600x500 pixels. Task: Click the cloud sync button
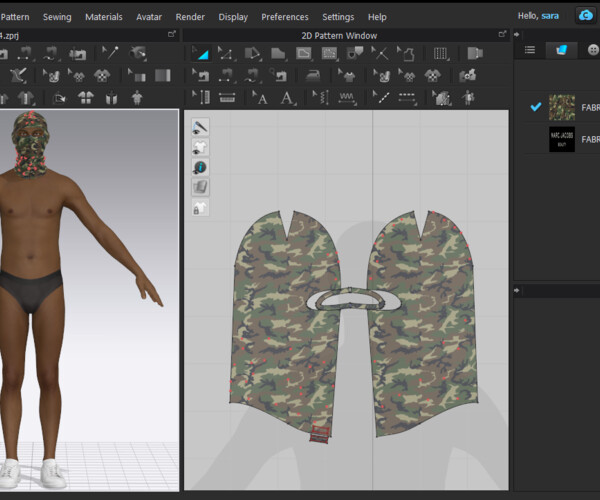(586, 16)
